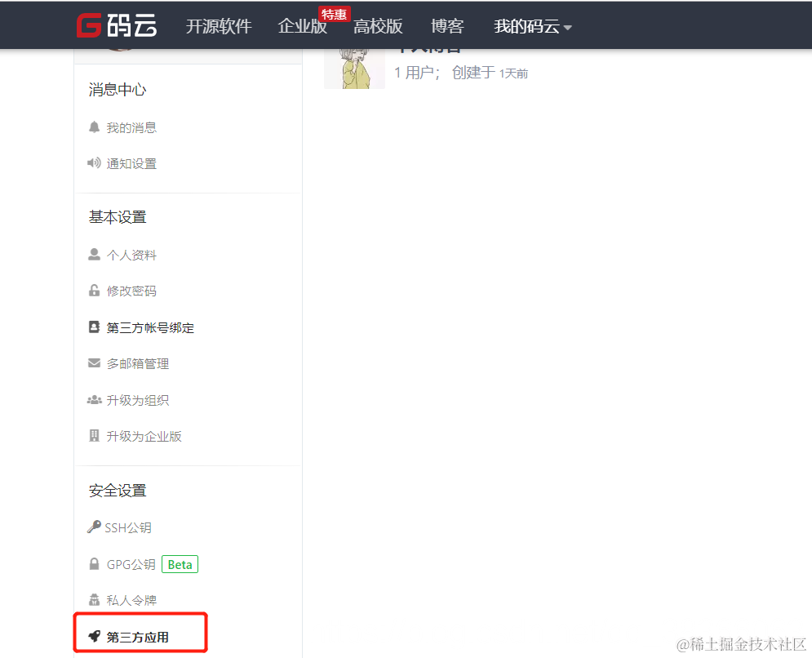Viewport: 812px width, 658px height.
Task: Choose 升级为企业版 option
Action: pos(144,437)
